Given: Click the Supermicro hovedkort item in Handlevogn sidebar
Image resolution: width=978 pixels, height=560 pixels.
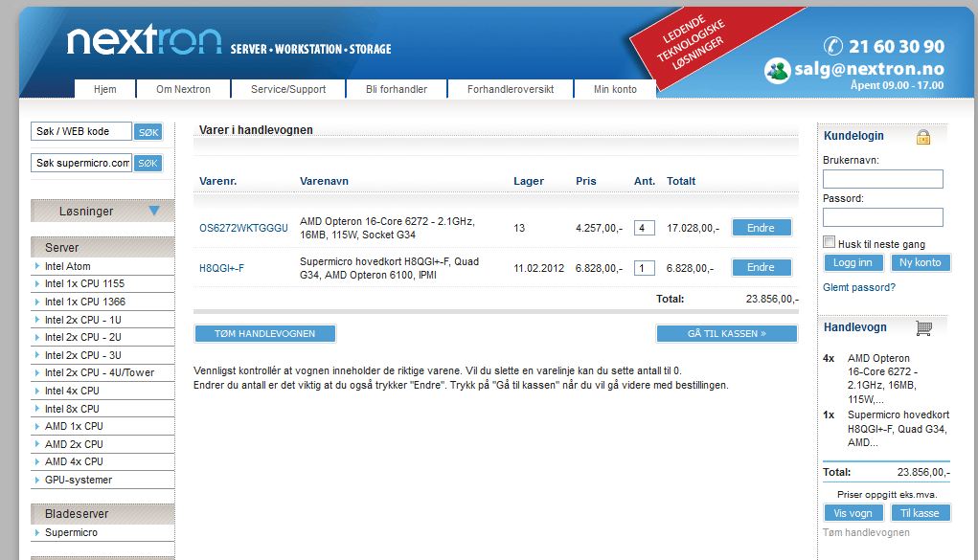Looking at the screenshot, I should click(x=898, y=429).
